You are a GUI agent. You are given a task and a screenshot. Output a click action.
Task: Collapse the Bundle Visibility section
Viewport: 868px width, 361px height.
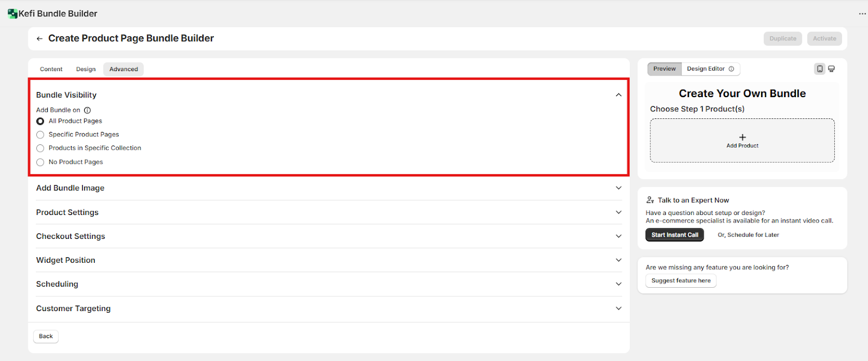(x=618, y=95)
